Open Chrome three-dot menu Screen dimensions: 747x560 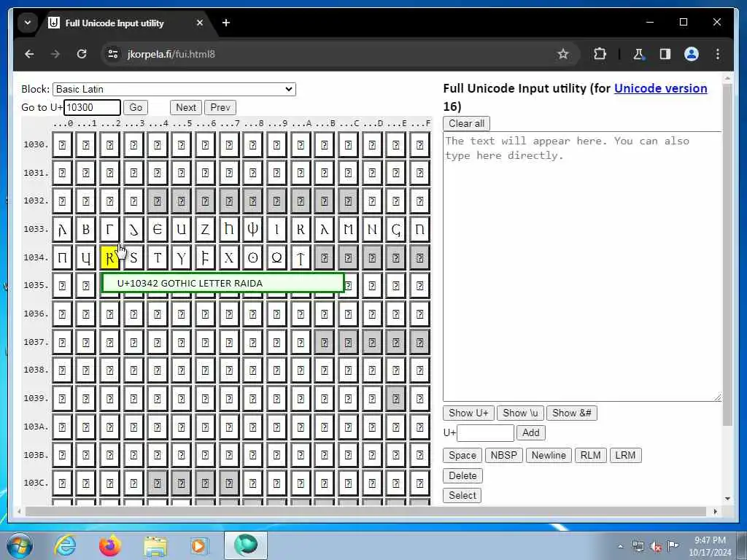718,54
